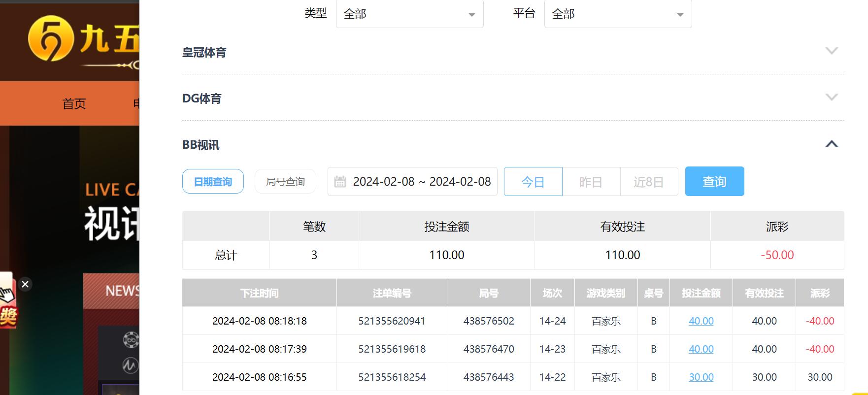Image resolution: width=868 pixels, height=395 pixels.
Task: Click the blue 查询 button
Action: point(714,182)
